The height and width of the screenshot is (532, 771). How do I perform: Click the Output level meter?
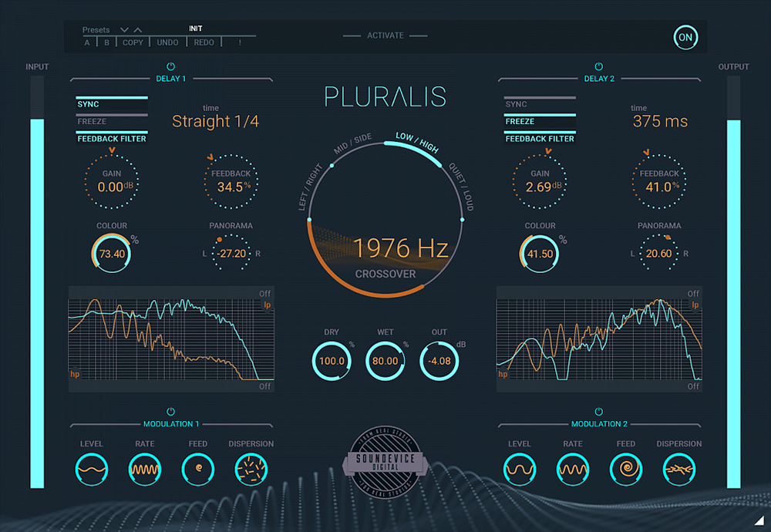pos(734,282)
